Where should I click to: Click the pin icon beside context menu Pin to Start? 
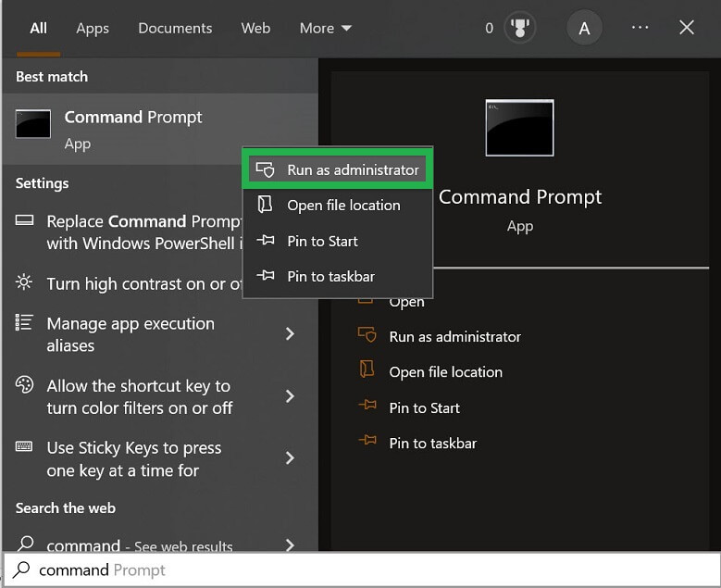pos(266,240)
